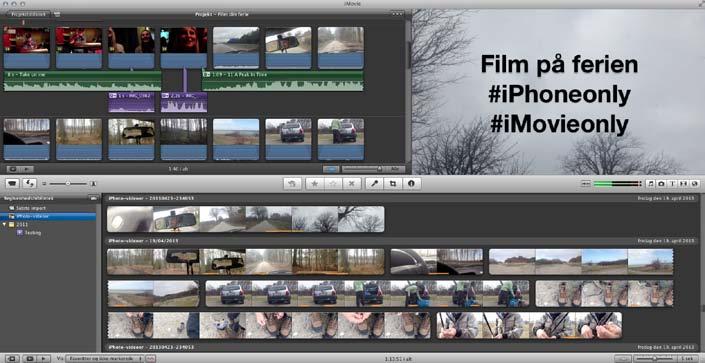Reject selection with the X button
The height and width of the screenshot is (363, 705).
[x=352, y=184]
